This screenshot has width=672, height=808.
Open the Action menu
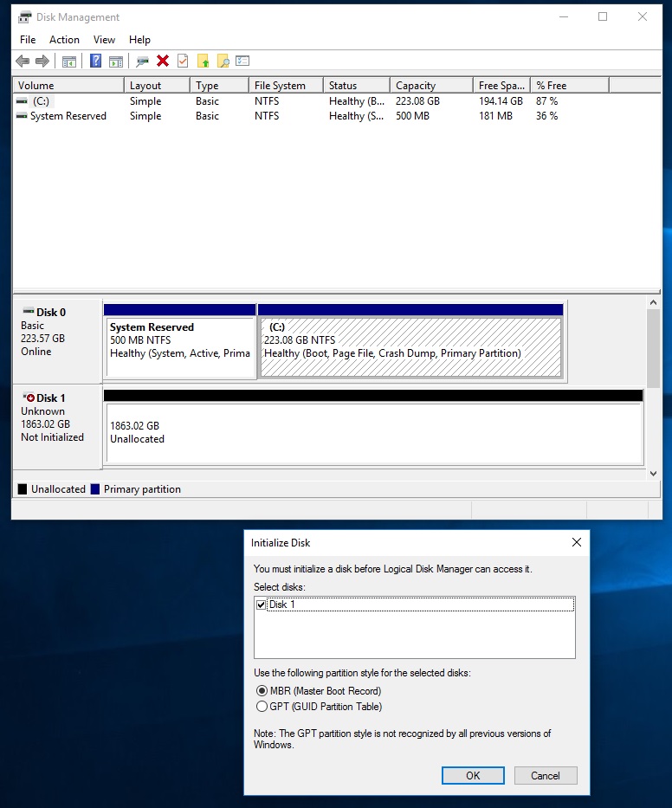click(x=64, y=40)
